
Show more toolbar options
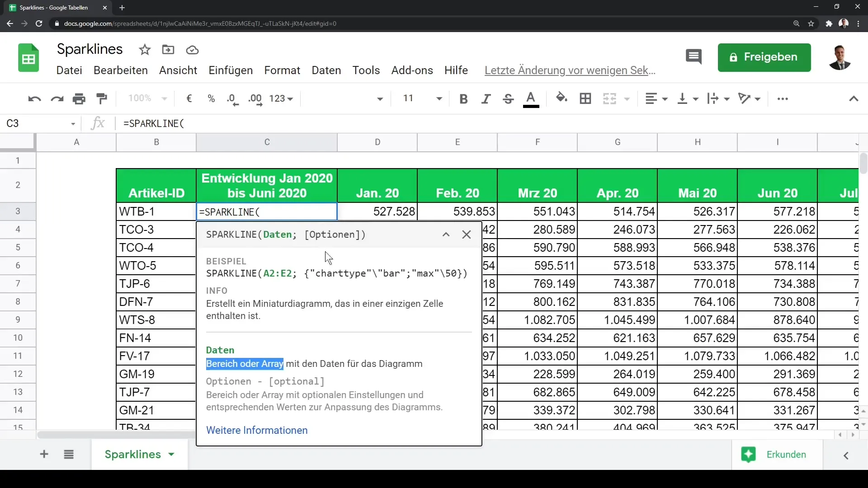[x=783, y=99]
